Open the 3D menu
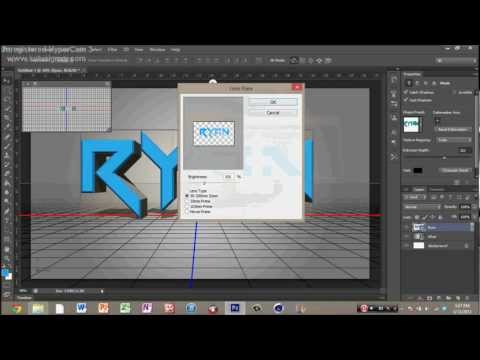Image resolution: width=480 pixels, height=360 pixels. click(126, 50)
